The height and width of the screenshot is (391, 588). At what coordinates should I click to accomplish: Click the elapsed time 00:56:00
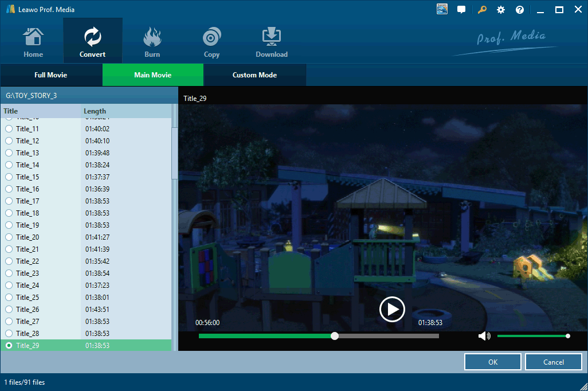coord(207,323)
